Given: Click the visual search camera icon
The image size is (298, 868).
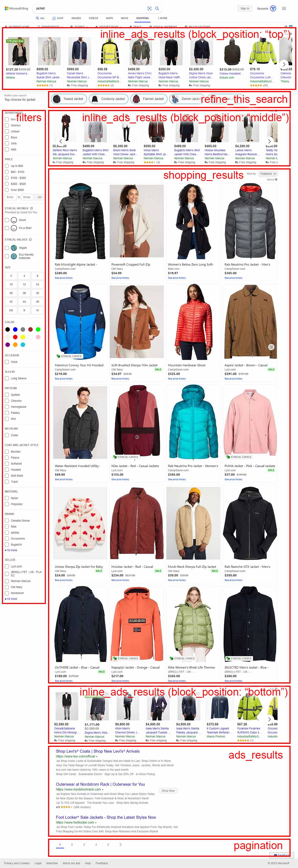Looking at the screenshot, I should pyautogui.click(x=149, y=8).
